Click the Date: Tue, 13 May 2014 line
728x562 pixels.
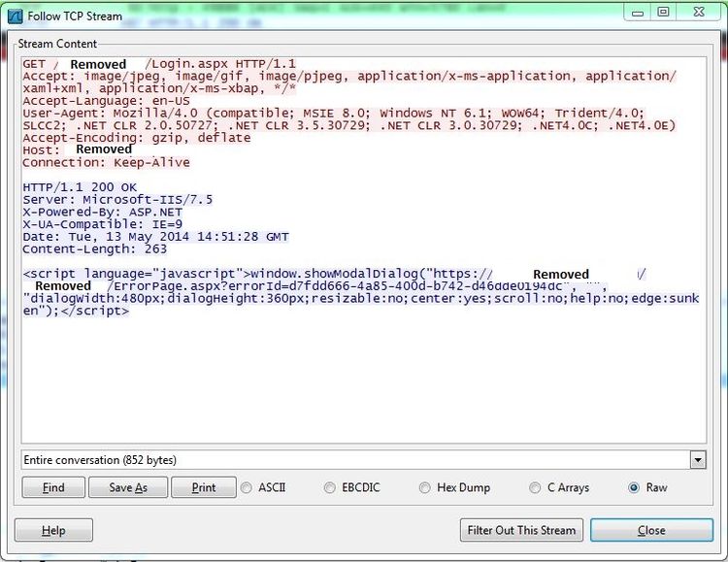155,237
